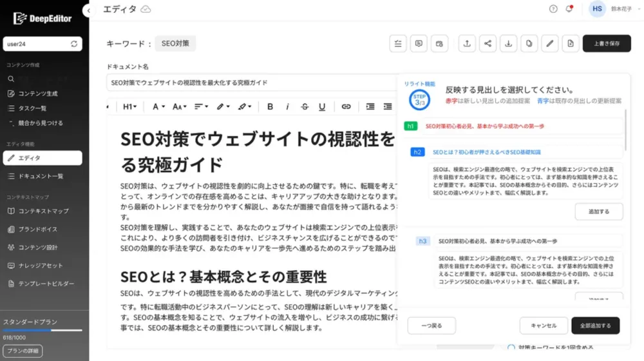This screenshot has width=644, height=361.
Task: Open the font size AA dropdown
Action: tap(180, 106)
